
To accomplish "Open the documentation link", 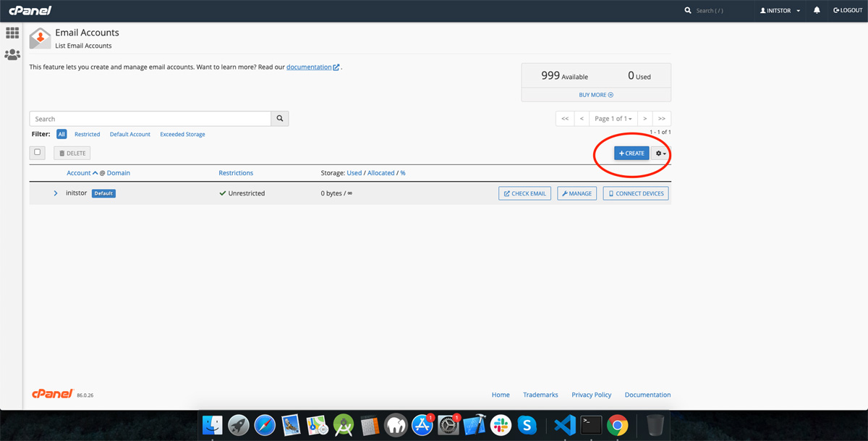I will [x=309, y=67].
